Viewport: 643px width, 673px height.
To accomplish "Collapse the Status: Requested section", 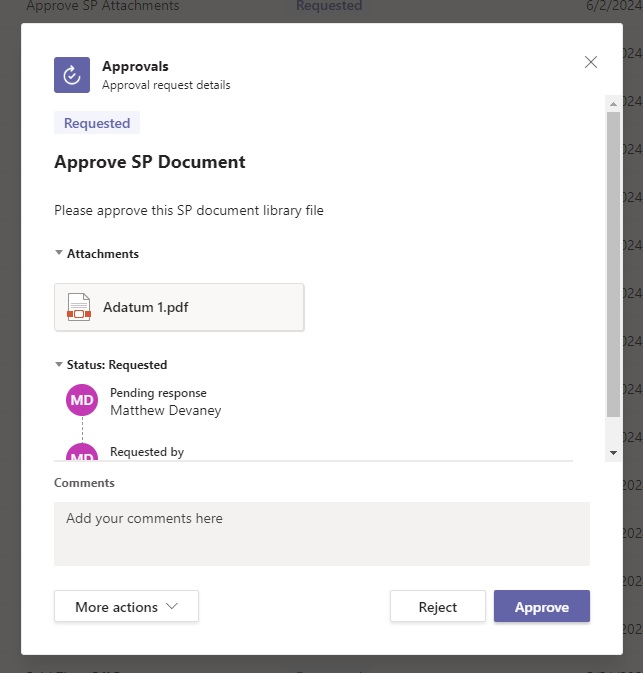I will tap(59, 364).
